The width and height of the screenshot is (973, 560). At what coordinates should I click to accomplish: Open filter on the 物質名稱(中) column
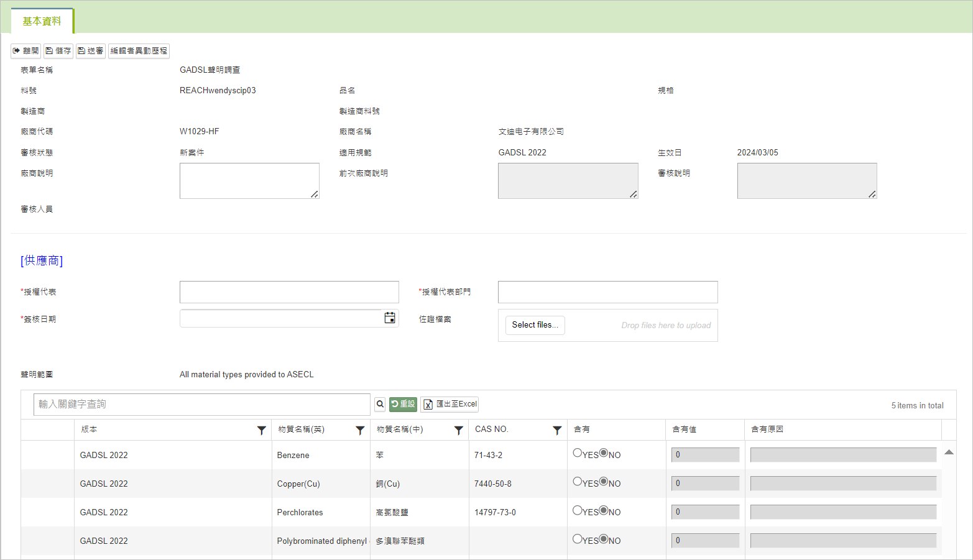(458, 430)
